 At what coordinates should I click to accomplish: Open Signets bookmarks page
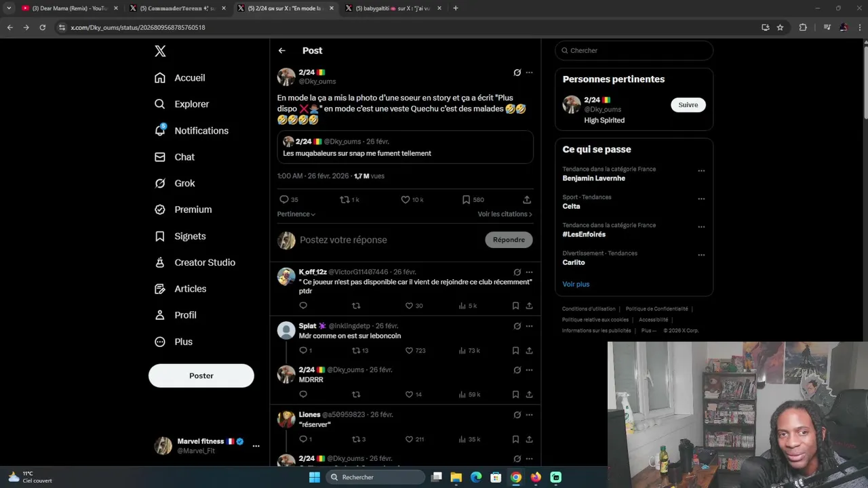tap(180, 237)
